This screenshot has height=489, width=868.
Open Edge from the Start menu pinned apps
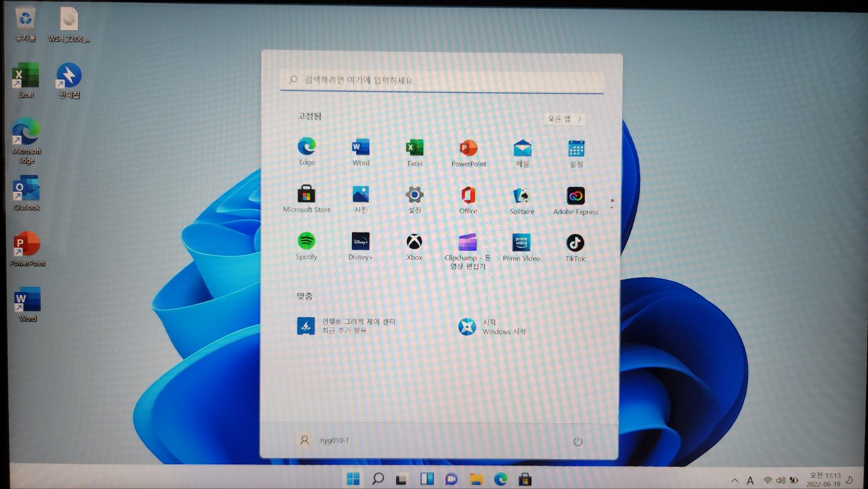(307, 151)
